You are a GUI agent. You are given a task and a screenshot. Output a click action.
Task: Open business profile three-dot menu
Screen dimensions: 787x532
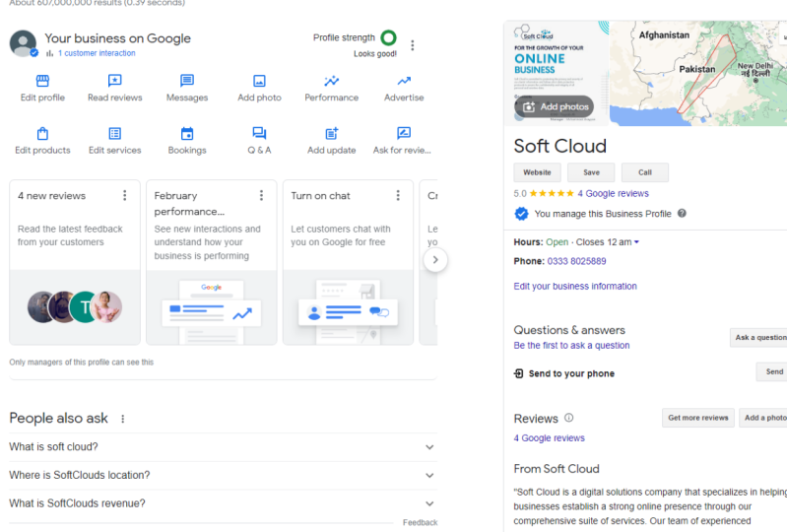tap(413, 45)
